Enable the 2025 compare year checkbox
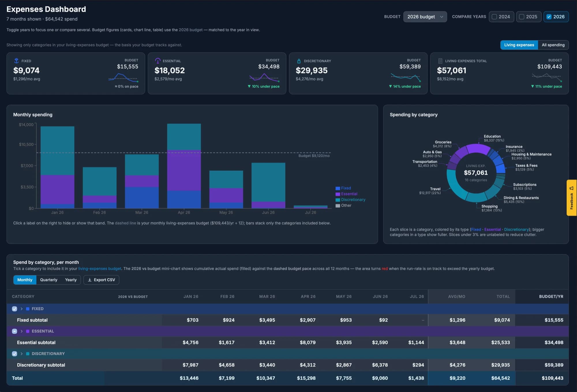 click(x=522, y=17)
